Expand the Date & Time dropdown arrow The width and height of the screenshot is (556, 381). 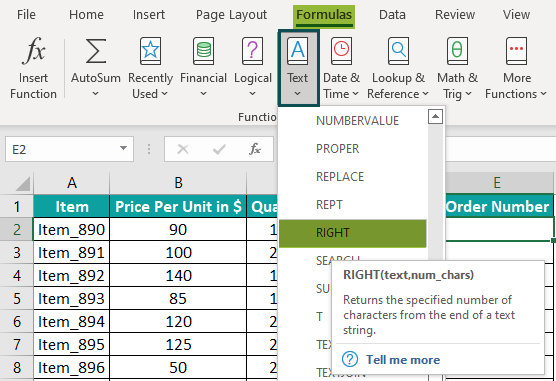[356, 94]
